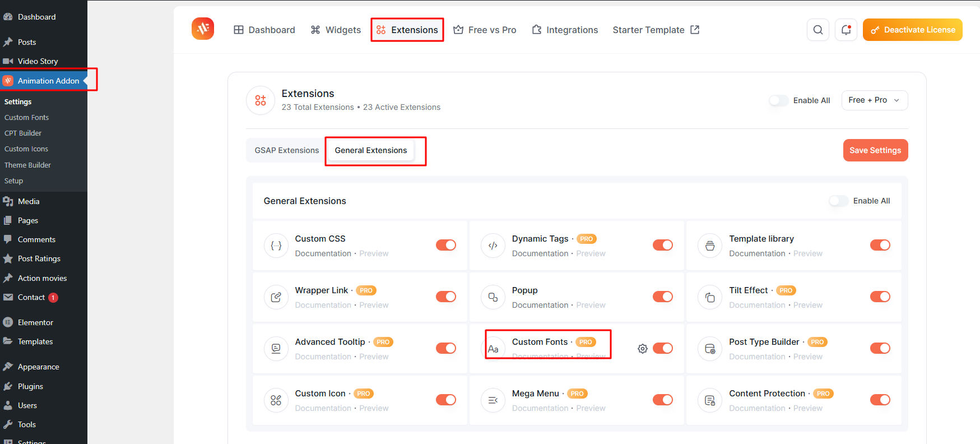Click the Content Protection icon
This screenshot has width=980, height=444.
click(x=710, y=400)
